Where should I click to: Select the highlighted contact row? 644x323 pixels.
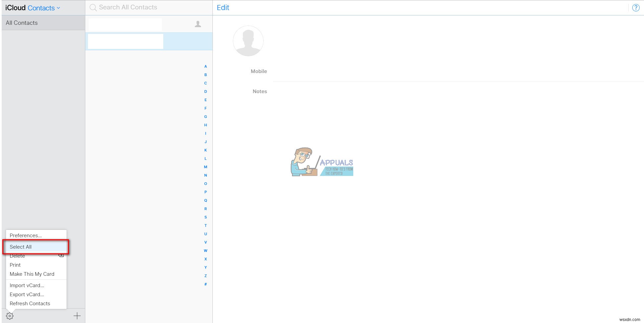click(149, 41)
